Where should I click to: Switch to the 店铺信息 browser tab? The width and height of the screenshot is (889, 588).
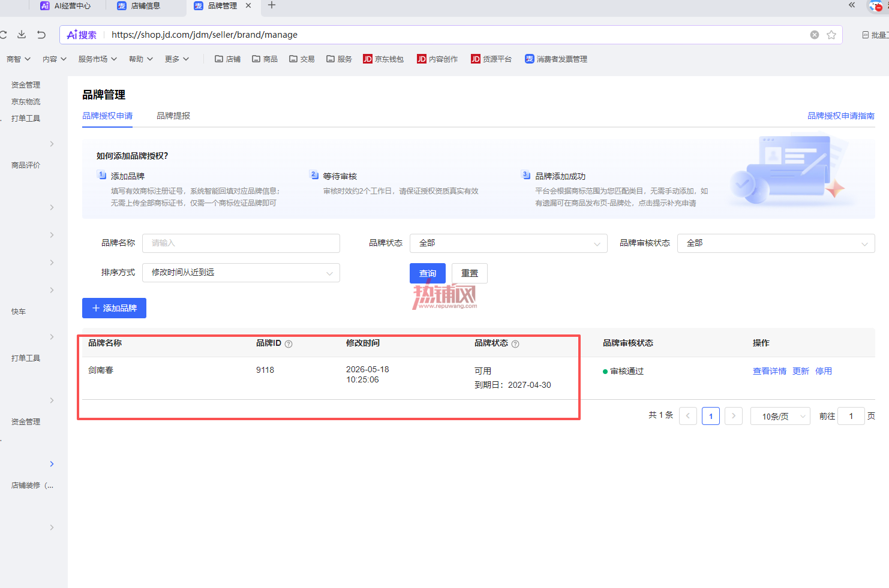(139, 6)
